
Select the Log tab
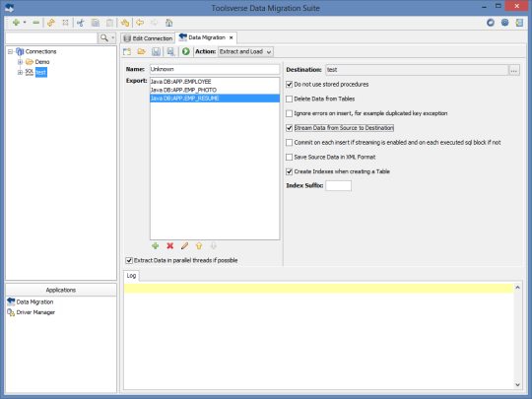[x=132, y=276]
